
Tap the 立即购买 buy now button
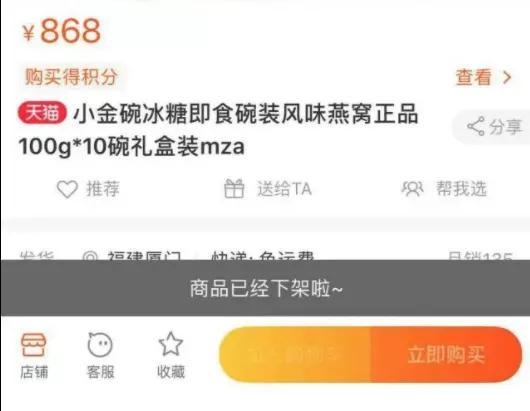point(446,355)
